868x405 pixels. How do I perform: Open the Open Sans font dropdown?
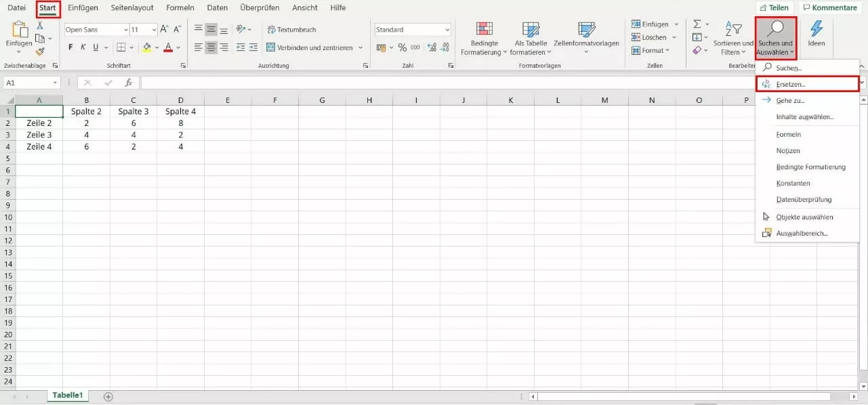pyautogui.click(x=125, y=30)
